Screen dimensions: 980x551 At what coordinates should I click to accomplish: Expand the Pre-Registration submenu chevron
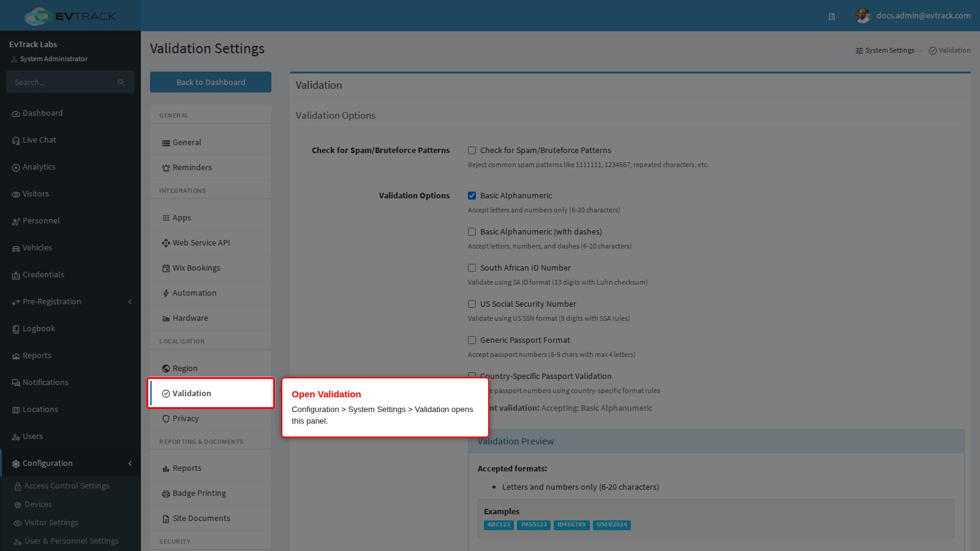130,302
